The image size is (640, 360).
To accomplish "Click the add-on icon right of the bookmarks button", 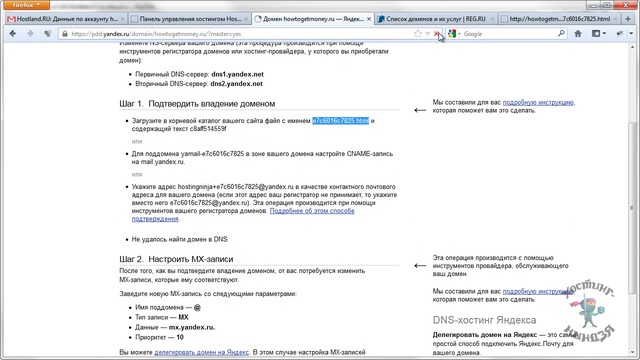I will [620, 34].
